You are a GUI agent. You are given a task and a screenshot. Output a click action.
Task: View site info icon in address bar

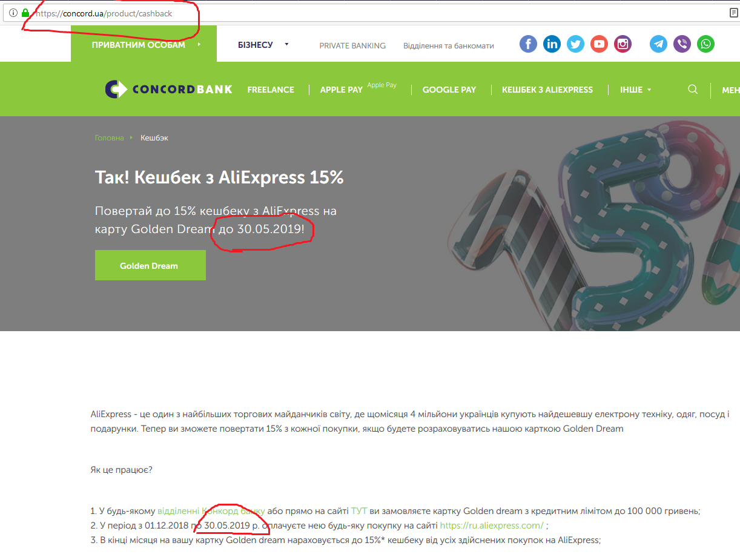pos(13,13)
